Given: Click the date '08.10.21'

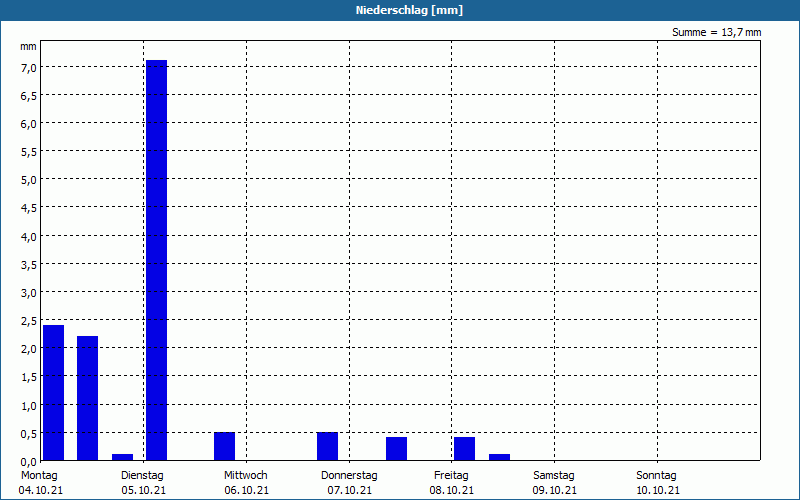Looking at the screenshot, I should 452,490.
